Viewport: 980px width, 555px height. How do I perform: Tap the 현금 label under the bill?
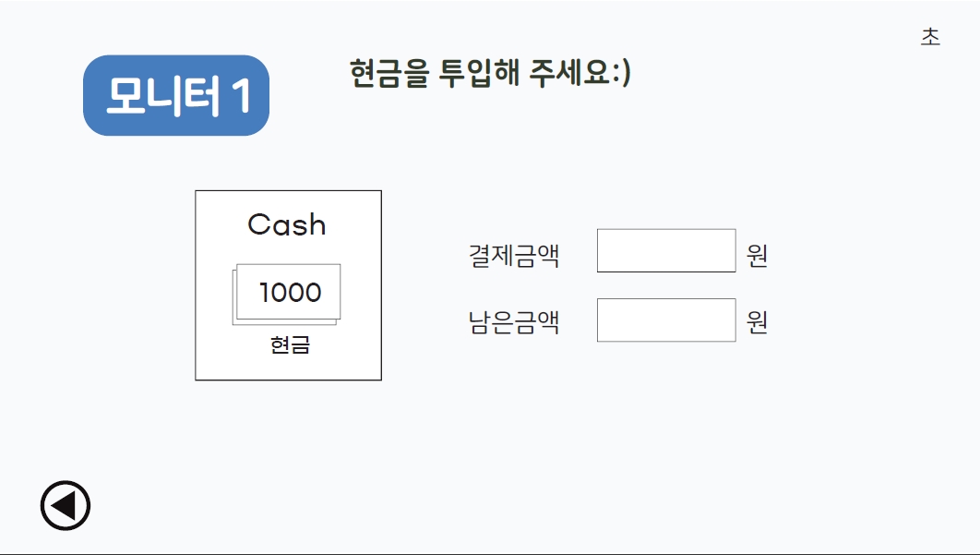pos(290,344)
